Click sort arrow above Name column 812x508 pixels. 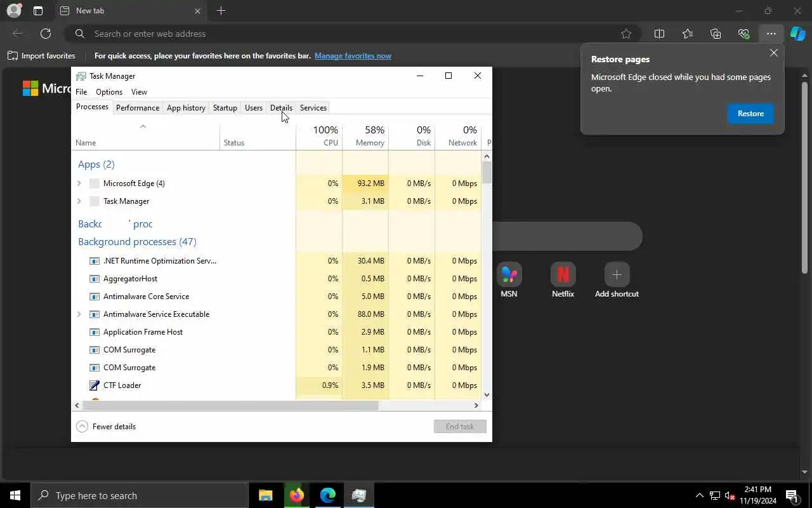[x=143, y=126]
